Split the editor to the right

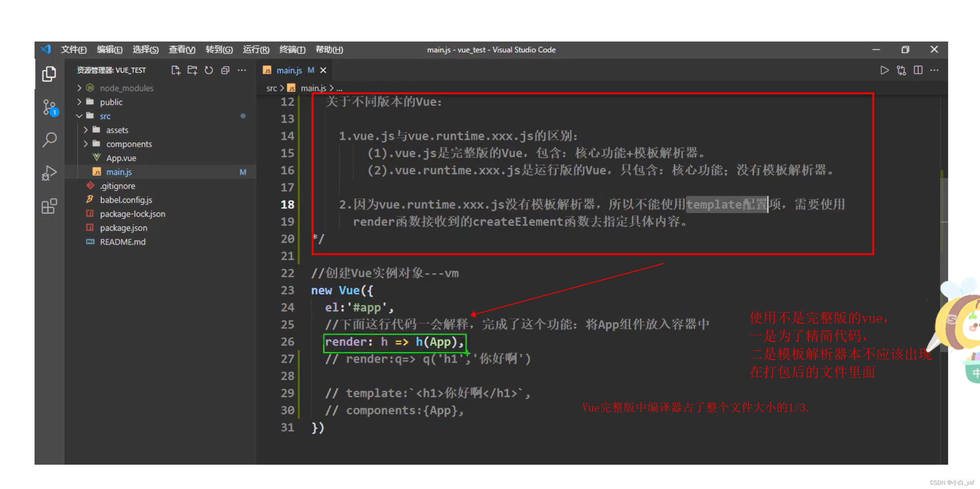pos(918,70)
